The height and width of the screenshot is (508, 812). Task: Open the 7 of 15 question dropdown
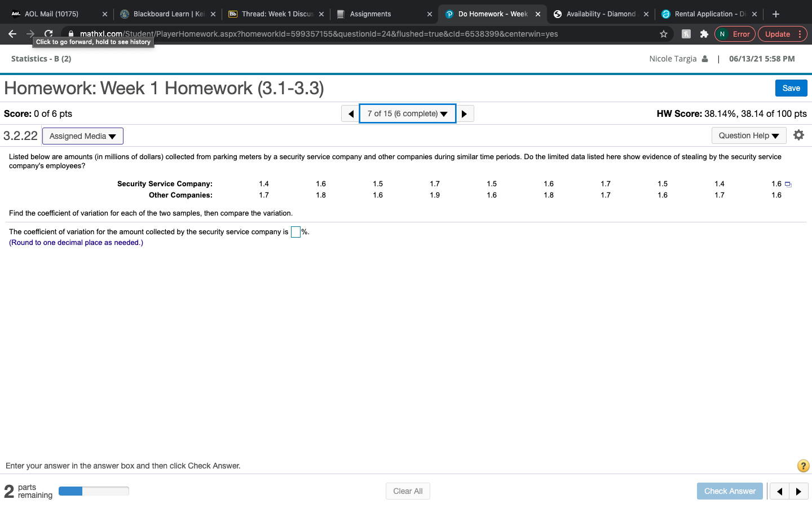click(x=407, y=114)
